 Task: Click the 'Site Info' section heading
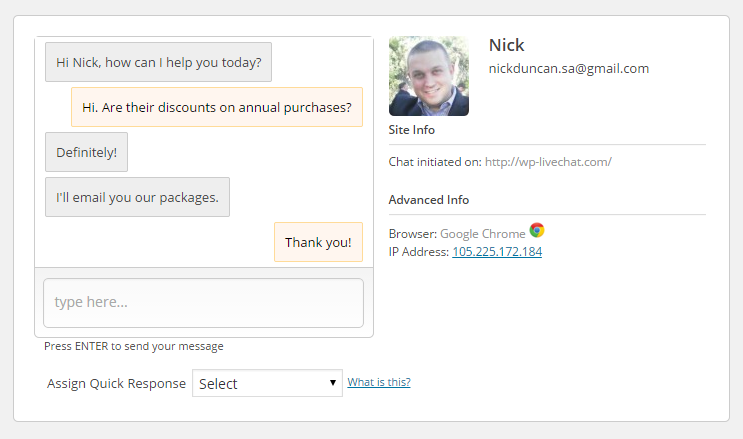click(412, 130)
